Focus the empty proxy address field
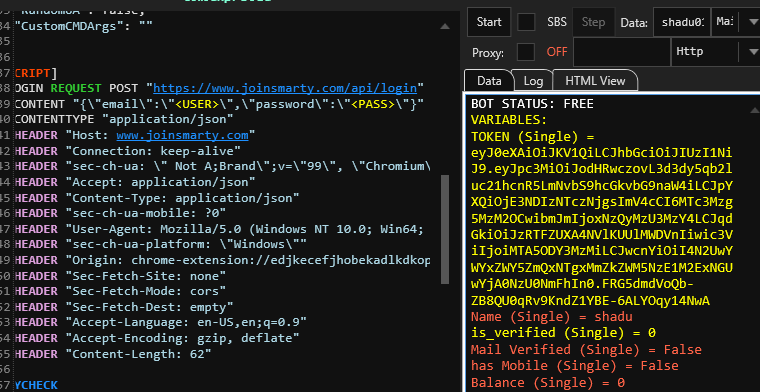 tap(622, 52)
